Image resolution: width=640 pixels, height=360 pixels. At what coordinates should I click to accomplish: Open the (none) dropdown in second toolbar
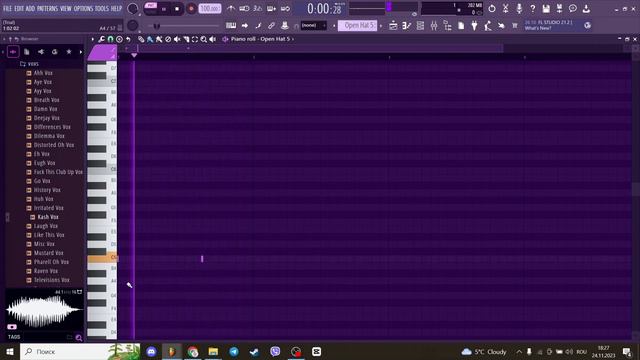(313, 25)
